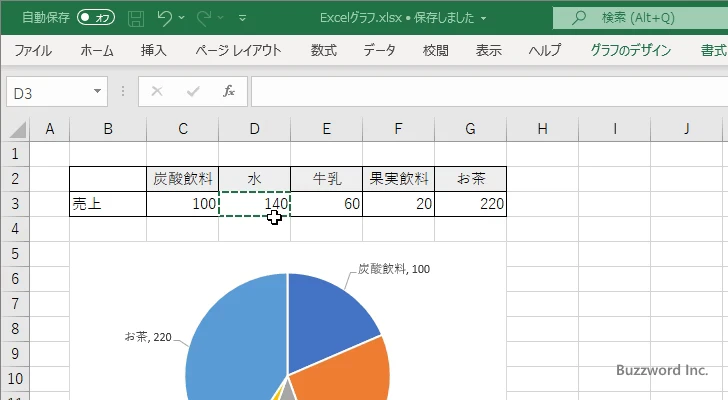Select column B header
Screen dimensions: 728x400
click(x=108, y=129)
